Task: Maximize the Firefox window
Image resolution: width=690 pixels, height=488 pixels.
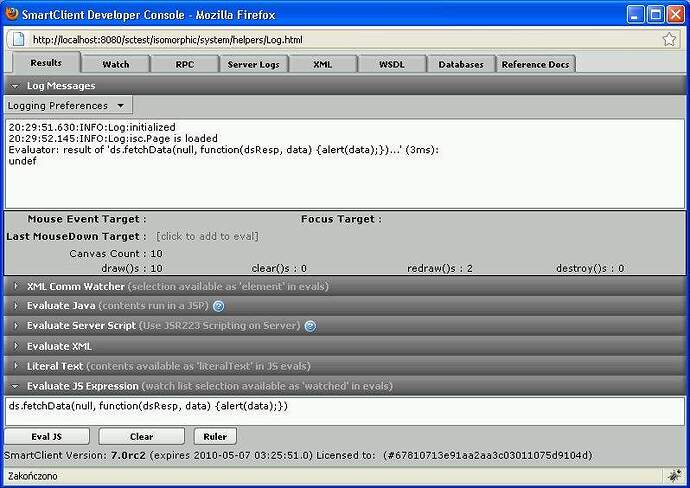Action: click(655, 15)
